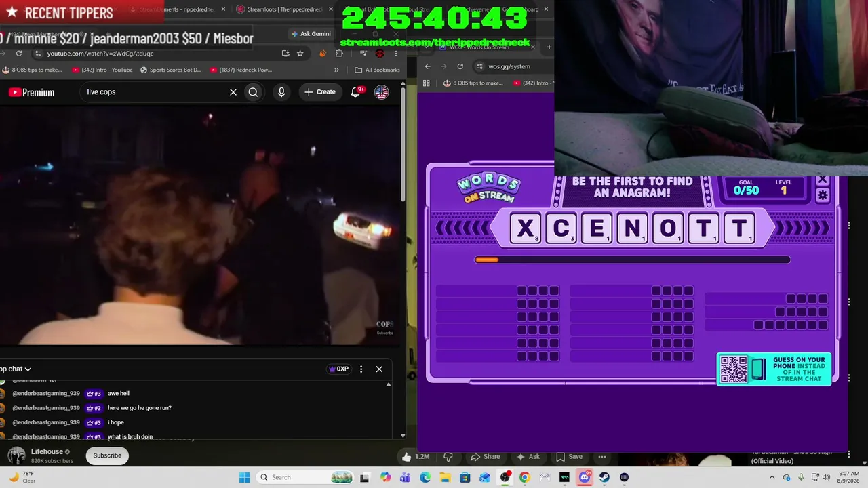Click the letter X tile in the anagram

point(526,228)
